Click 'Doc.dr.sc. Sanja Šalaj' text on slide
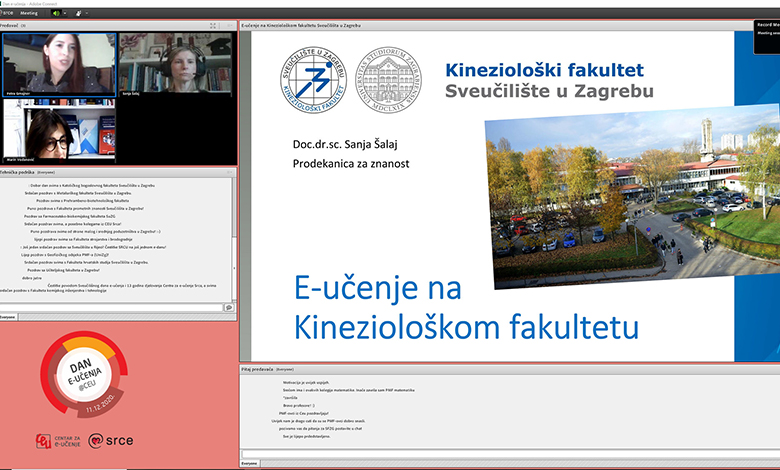The height and width of the screenshot is (470, 780). coord(345,144)
